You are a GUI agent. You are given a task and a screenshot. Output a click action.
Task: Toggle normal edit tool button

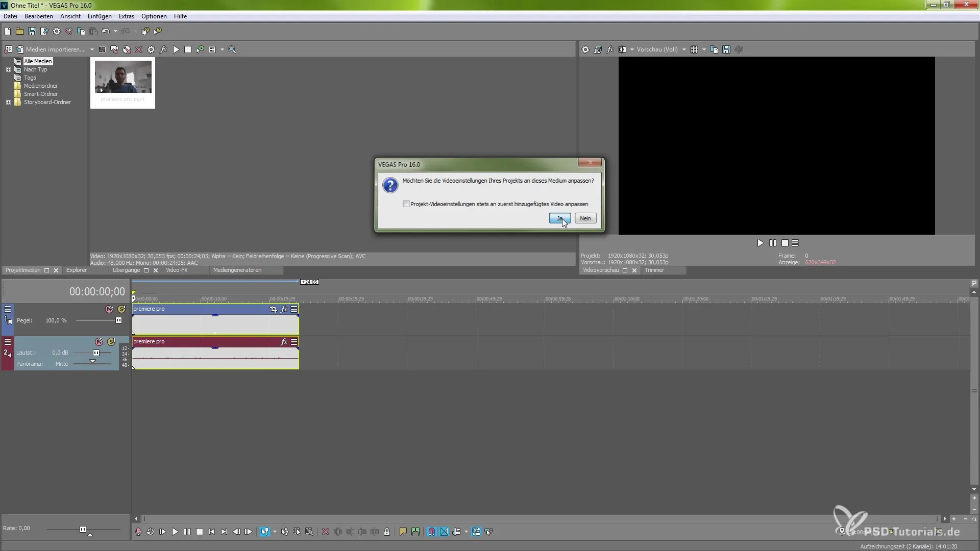pyautogui.click(x=265, y=532)
